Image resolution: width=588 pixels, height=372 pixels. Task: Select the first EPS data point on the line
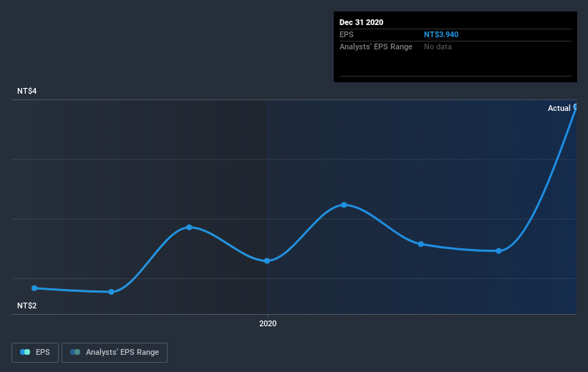(x=34, y=288)
